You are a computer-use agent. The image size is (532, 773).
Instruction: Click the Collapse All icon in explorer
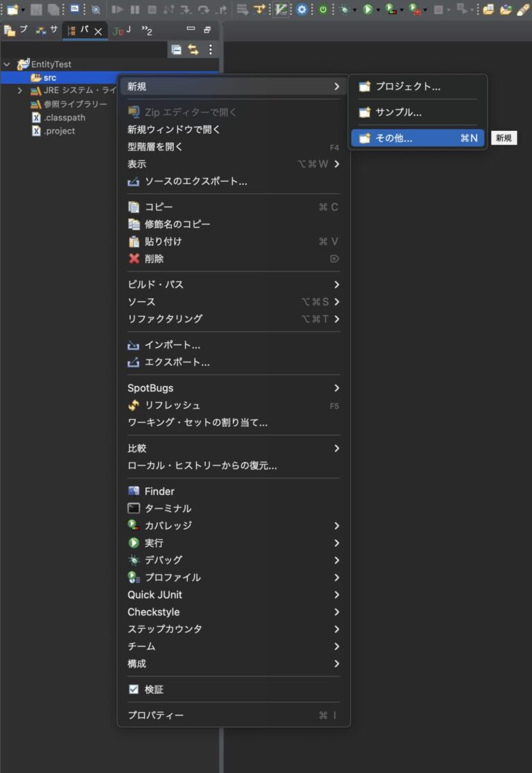(176, 49)
